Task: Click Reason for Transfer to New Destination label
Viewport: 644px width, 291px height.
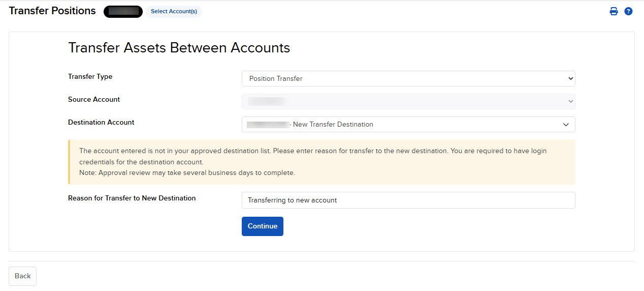Action: click(132, 198)
